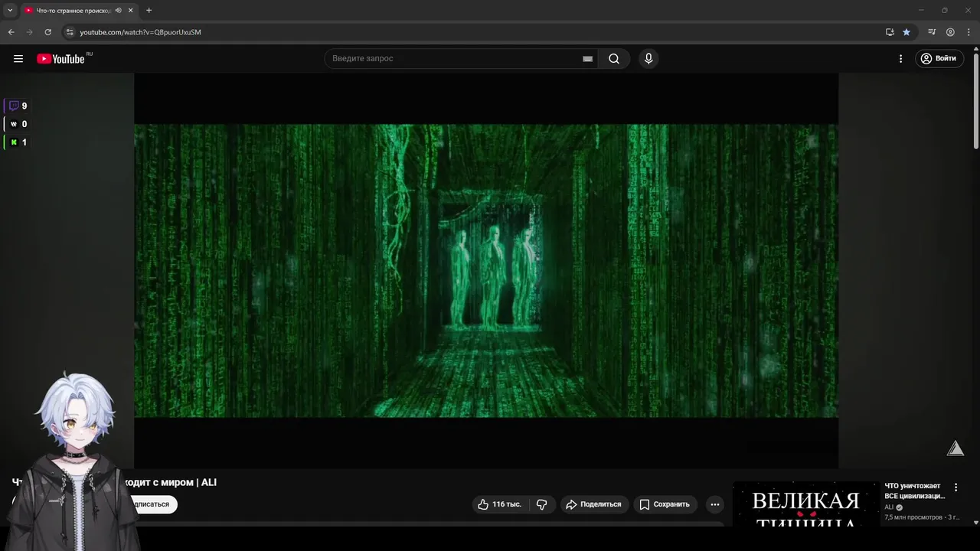The width and height of the screenshot is (980, 551).
Task: Save the video with Сохранить
Action: coord(665,504)
